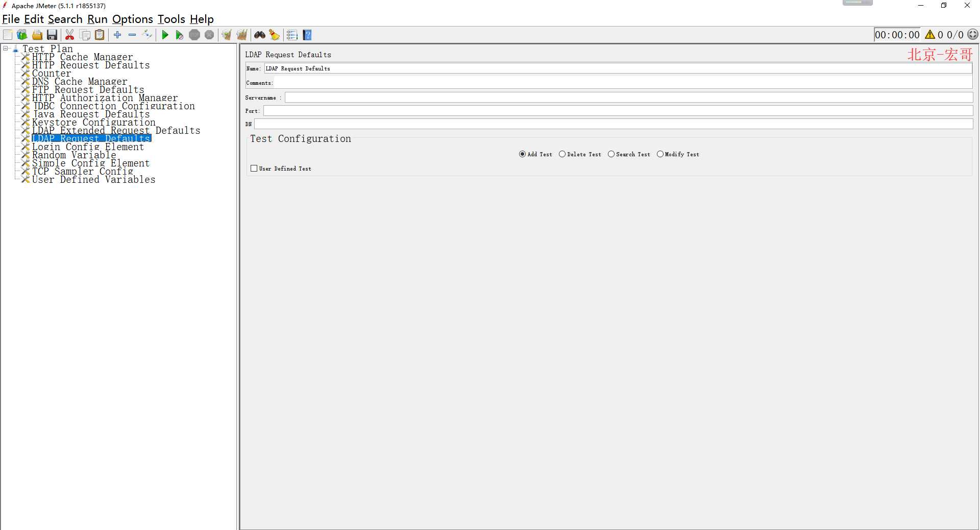The height and width of the screenshot is (530, 980).
Task: Select LDAP Extended Request Defaults in tree
Action: pos(116,131)
